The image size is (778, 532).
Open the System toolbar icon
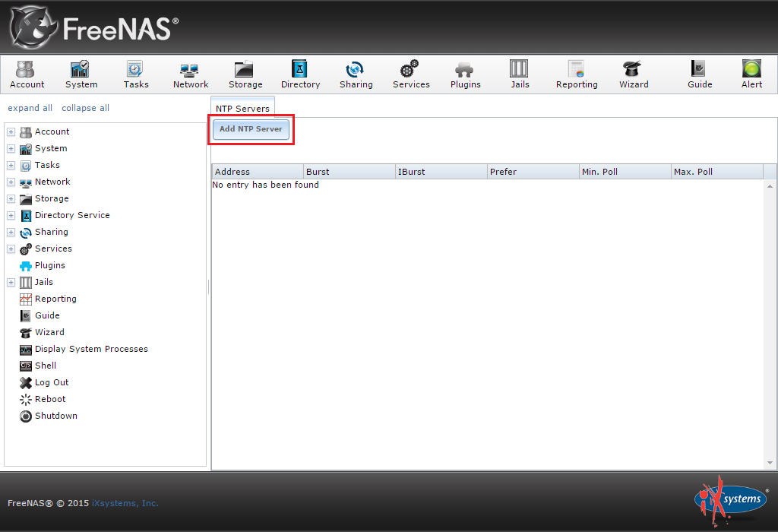click(x=81, y=74)
